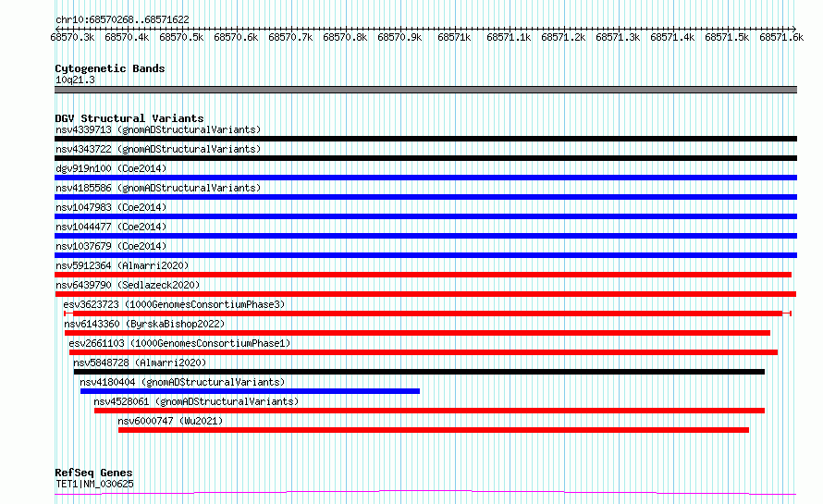Viewport: 823px width, 504px height.
Task: Click ruler tick label 68570.8k
Action: pos(345,38)
